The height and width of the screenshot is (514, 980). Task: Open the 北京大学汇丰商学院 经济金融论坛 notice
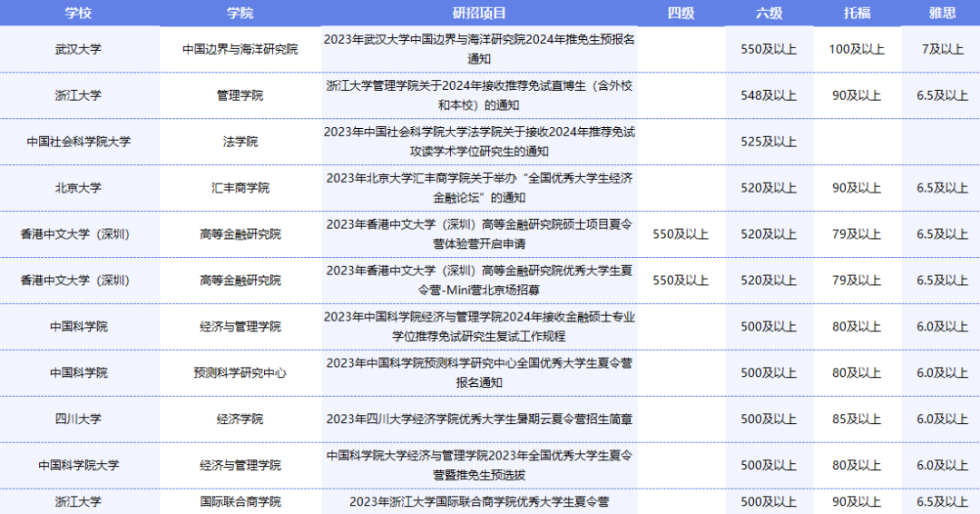point(479,188)
